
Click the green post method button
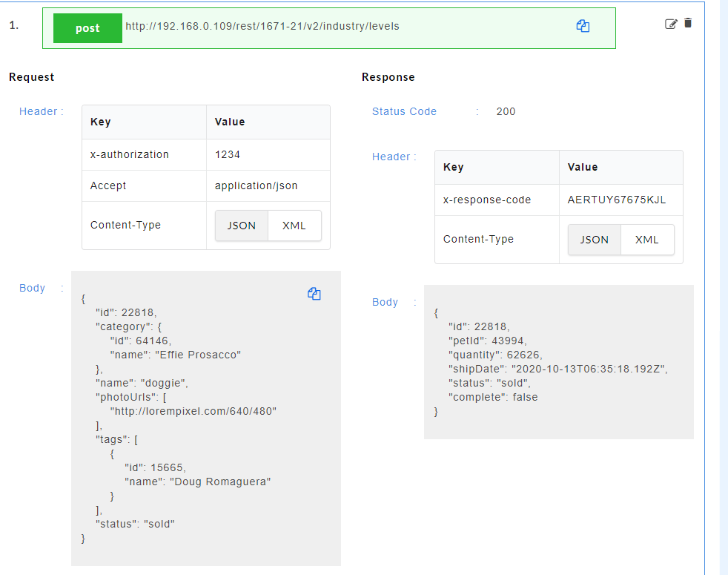pos(87,28)
